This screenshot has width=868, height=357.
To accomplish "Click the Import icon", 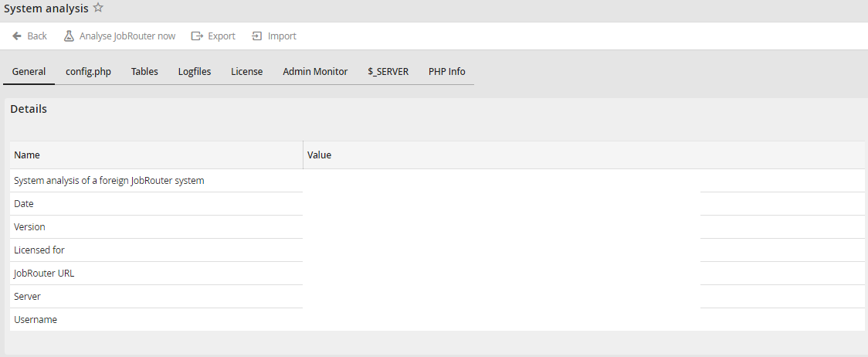I will click(256, 36).
